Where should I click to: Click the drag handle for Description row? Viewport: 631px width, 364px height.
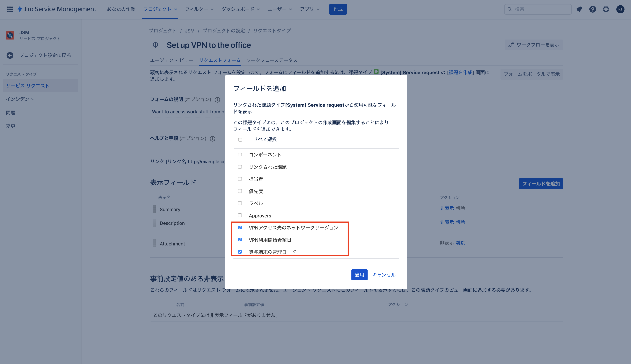154,223
